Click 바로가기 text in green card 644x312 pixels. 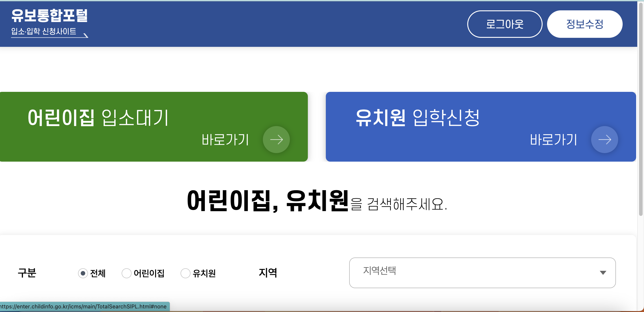coord(225,140)
